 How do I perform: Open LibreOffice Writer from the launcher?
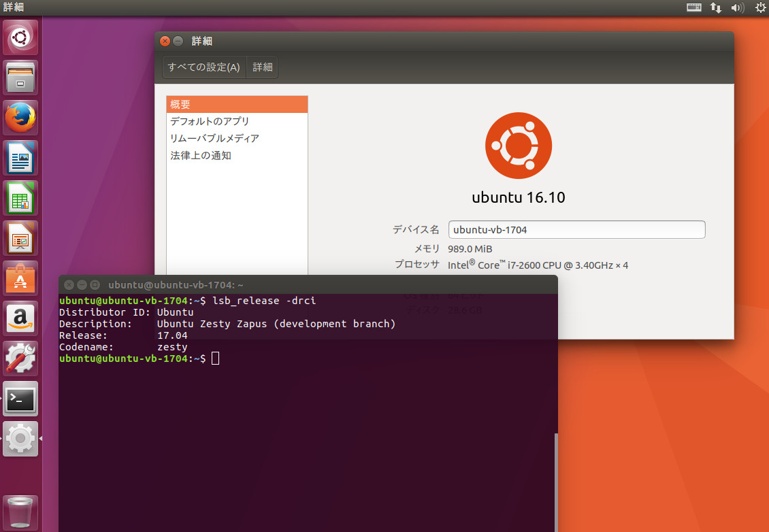pos(20,157)
